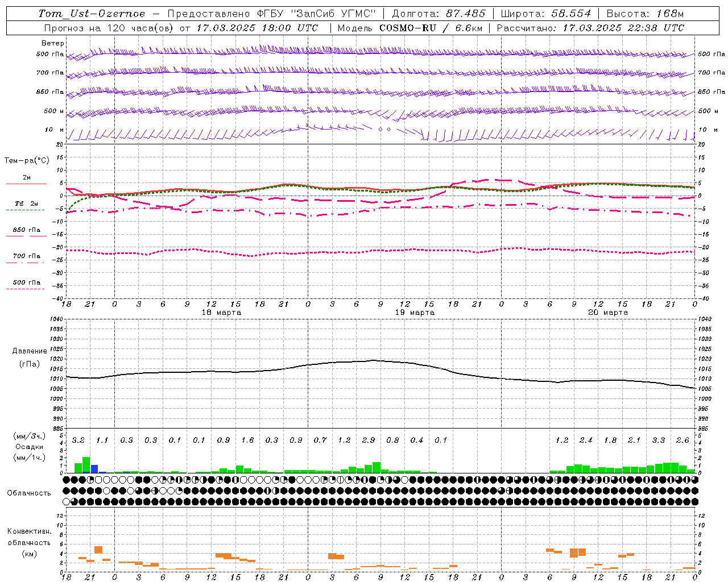Click the Осадки precipitation label
This screenshot has height=582, width=728.
(29, 447)
